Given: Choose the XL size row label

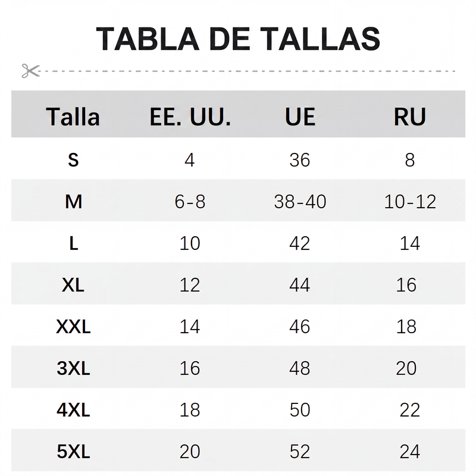Looking at the screenshot, I should point(73,285).
